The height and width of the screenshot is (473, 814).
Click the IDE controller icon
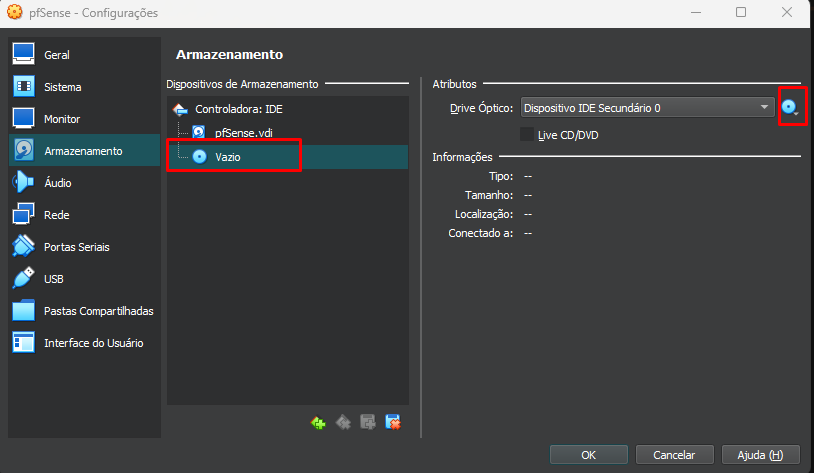180,109
